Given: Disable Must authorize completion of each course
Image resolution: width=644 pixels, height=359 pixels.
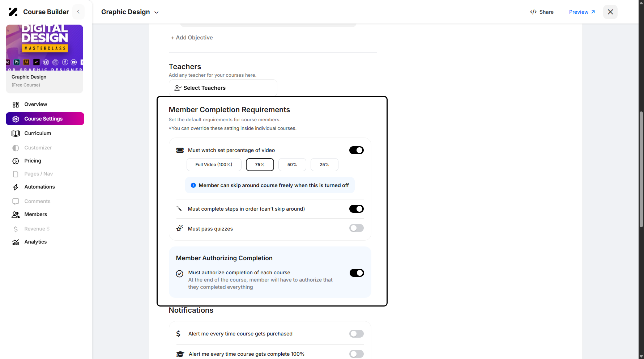Looking at the screenshot, I should click(x=357, y=273).
